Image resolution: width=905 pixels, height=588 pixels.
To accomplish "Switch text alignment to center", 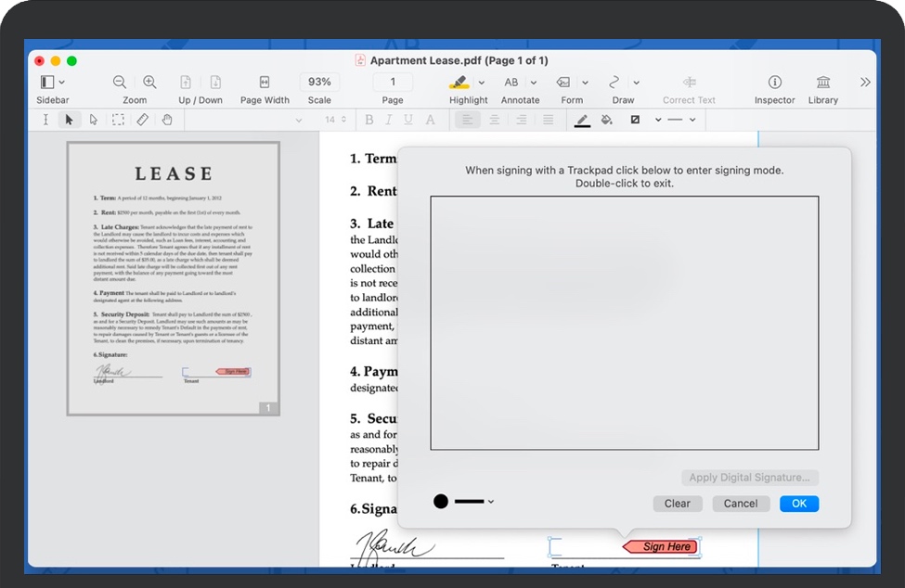I will [494, 119].
